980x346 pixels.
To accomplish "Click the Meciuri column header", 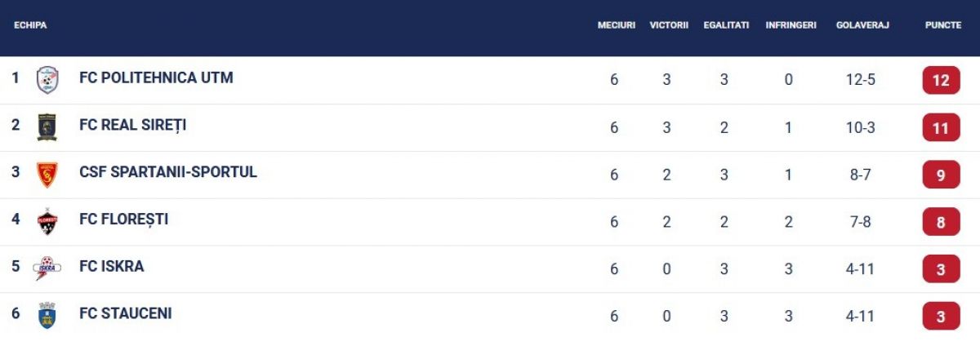I will point(616,25).
